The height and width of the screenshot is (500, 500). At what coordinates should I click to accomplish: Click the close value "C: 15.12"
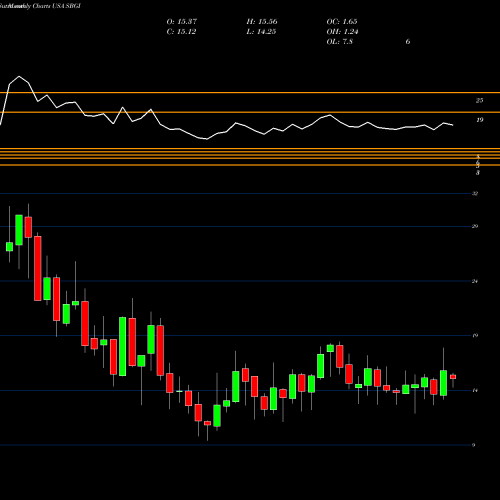181,32
